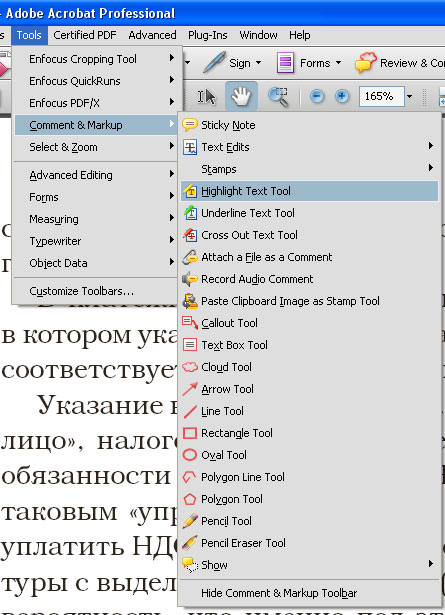
Task: Open the Advanced menu
Action: (x=152, y=35)
